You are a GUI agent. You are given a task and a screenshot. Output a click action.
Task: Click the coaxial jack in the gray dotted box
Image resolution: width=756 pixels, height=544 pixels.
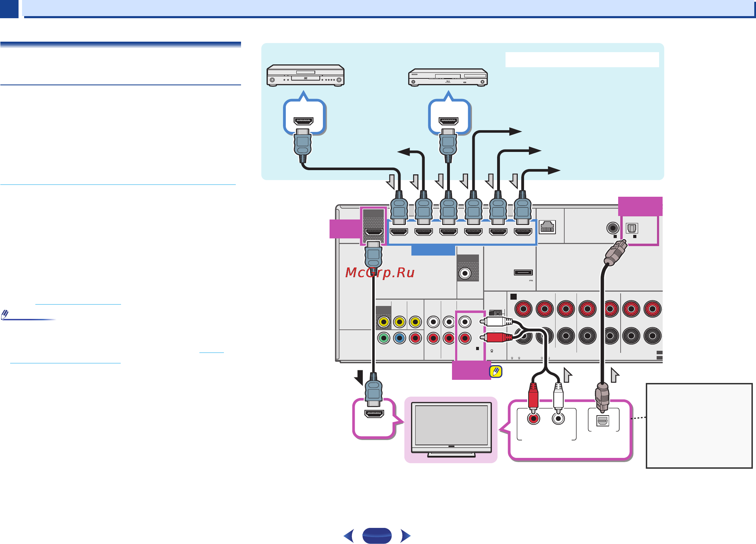465,273
